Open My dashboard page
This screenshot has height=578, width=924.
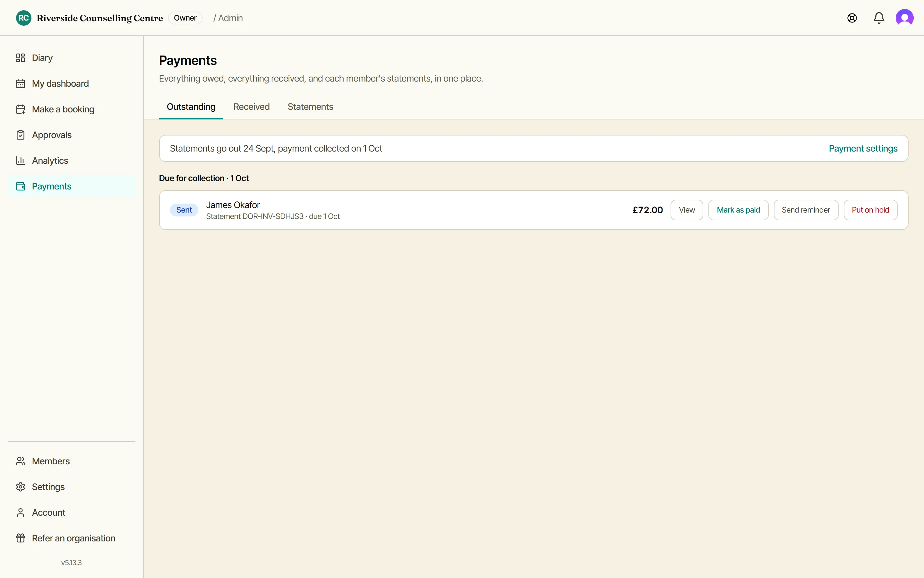72,83
